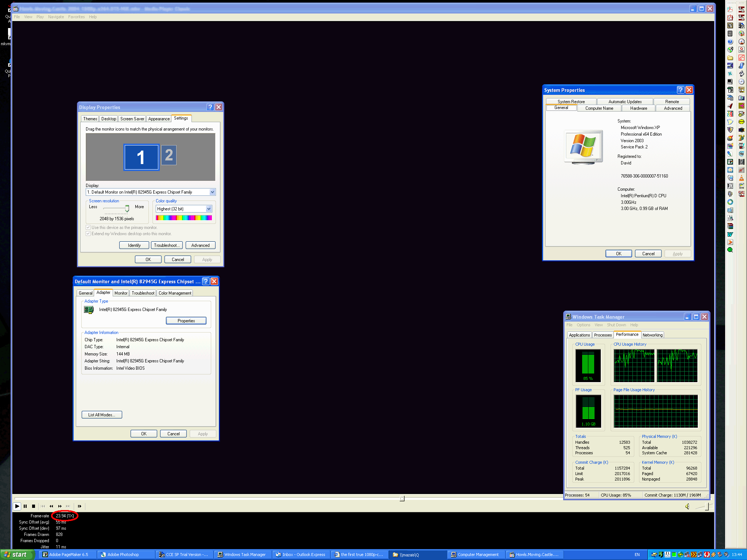
Task: Switch to the Themes tab in Display Properties
Action: coord(90,119)
